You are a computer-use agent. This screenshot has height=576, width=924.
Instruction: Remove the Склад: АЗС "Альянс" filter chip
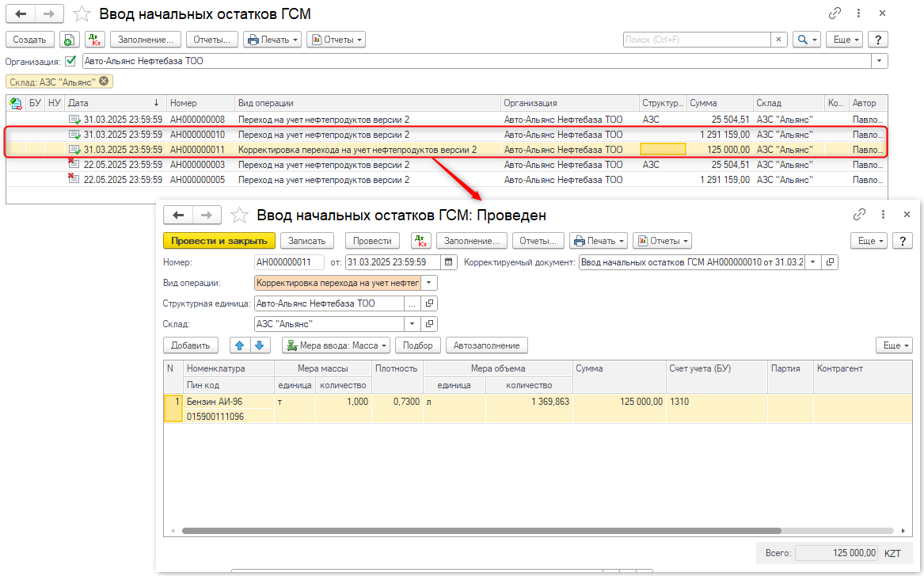[x=104, y=81]
